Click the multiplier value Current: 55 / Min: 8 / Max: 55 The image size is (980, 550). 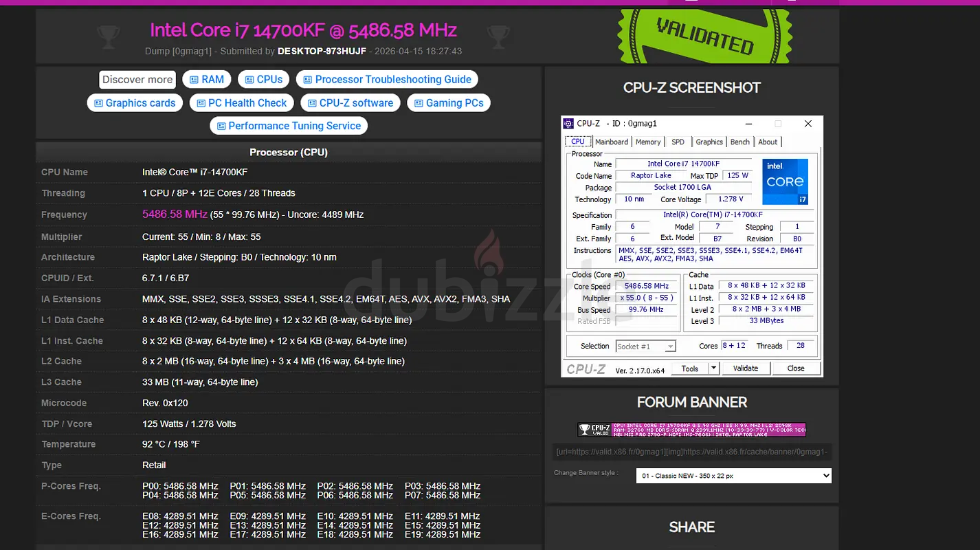[201, 236]
